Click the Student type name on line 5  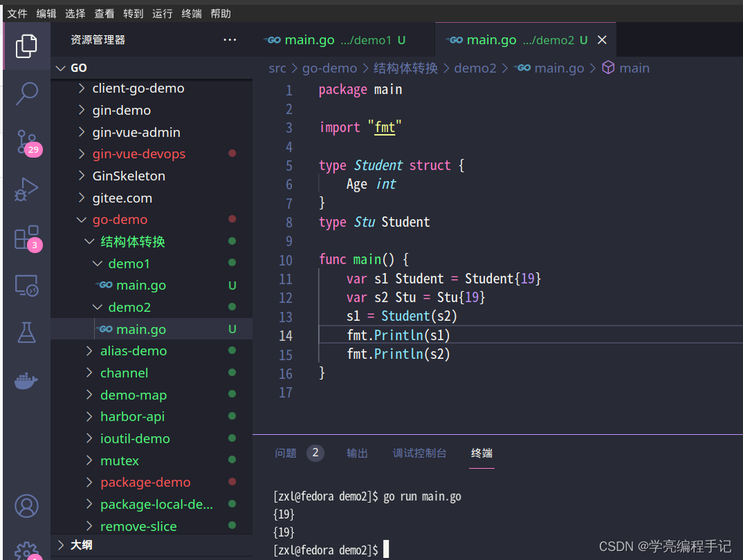(378, 165)
